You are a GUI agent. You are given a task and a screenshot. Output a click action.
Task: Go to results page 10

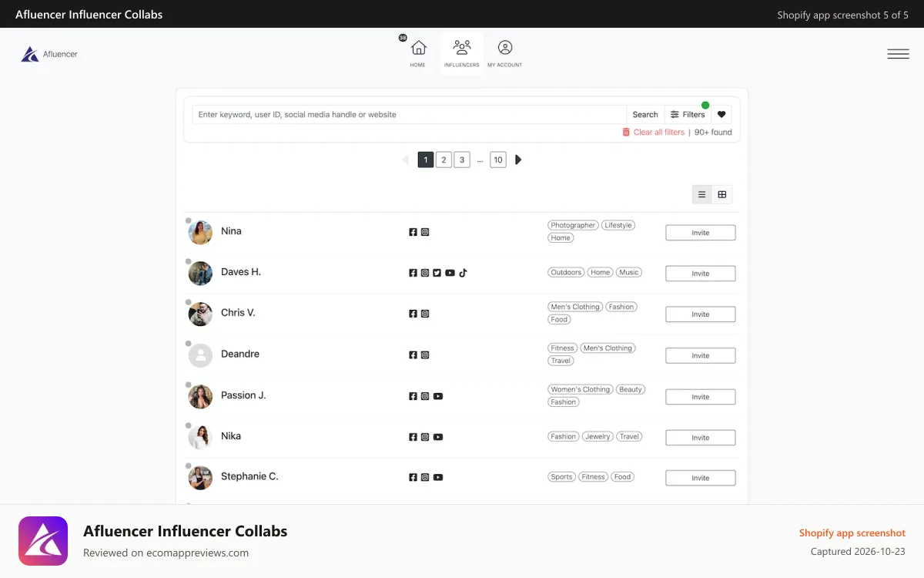pos(498,160)
